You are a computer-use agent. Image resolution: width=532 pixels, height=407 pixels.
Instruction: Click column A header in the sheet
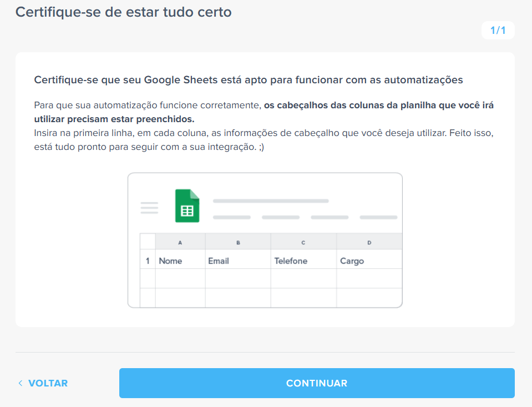point(180,242)
